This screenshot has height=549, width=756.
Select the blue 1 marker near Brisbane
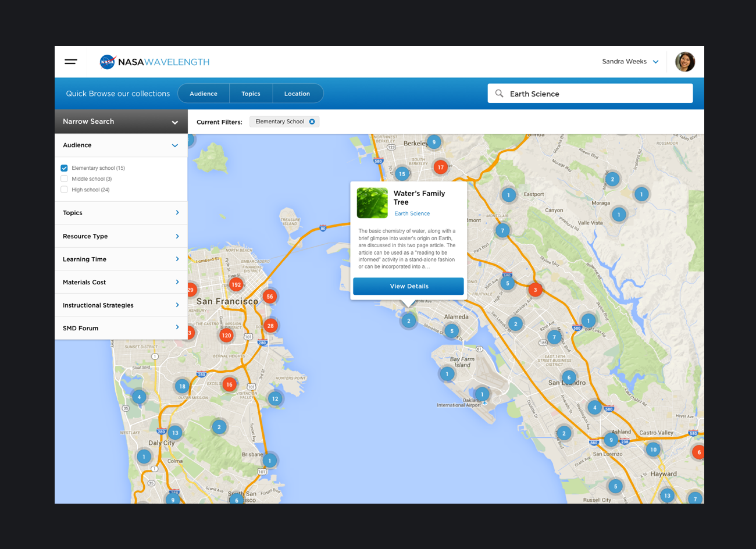269,460
